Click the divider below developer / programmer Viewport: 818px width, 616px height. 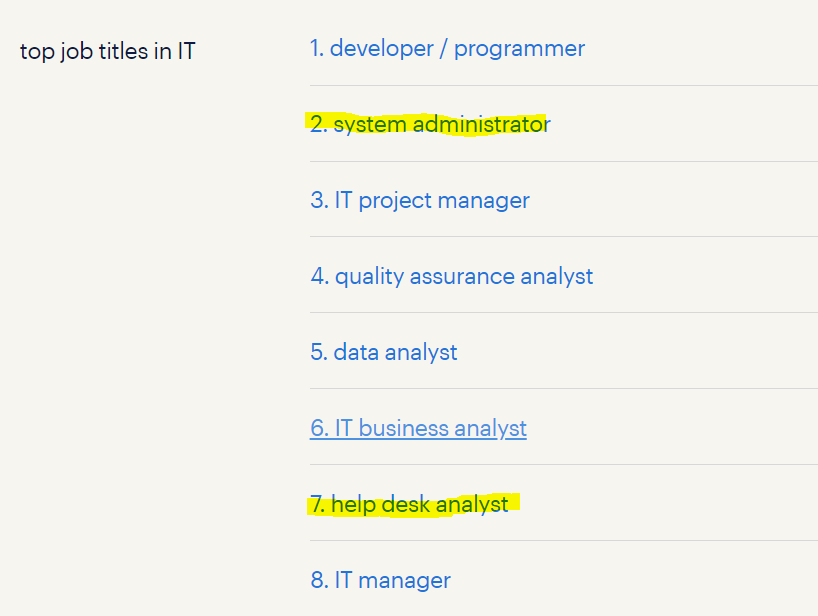click(x=564, y=86)
